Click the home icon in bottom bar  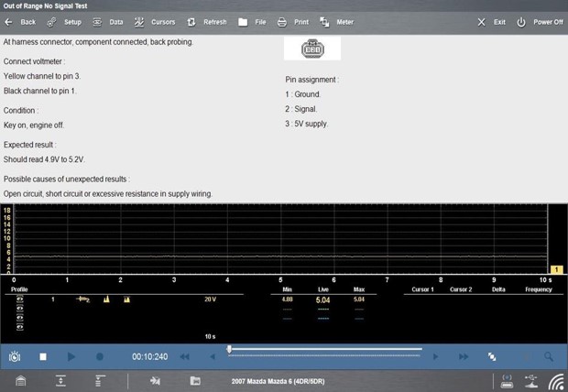(x=20, y=381)
